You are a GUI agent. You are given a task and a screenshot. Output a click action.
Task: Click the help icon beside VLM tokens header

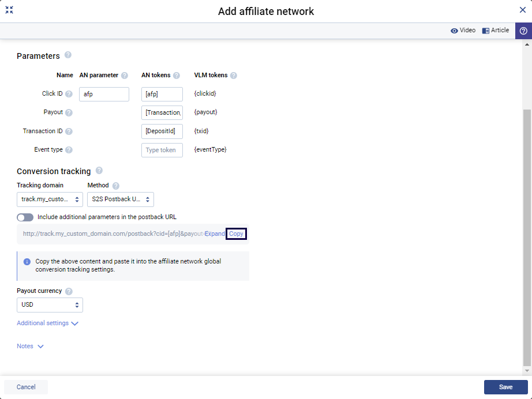tap(234, 76)
